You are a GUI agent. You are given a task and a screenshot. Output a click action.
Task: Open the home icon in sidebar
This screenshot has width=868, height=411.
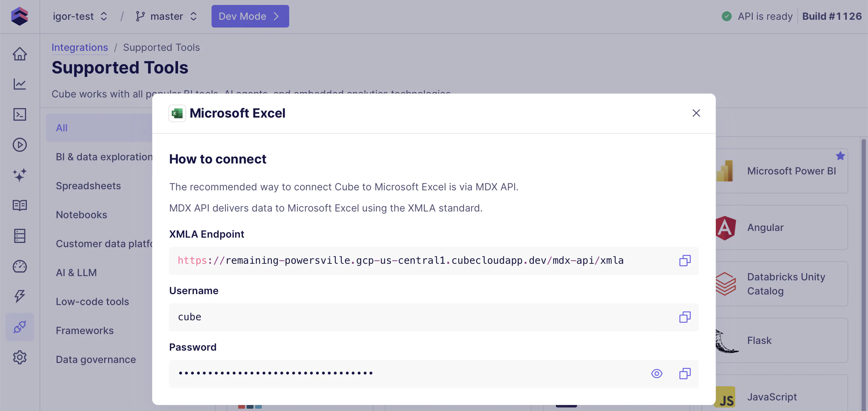coord(20,54)
